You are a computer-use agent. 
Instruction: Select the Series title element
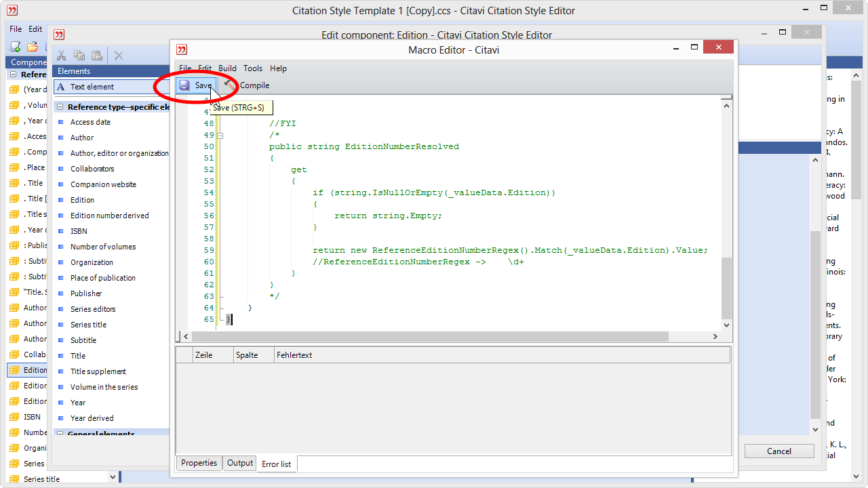point(88,325)
